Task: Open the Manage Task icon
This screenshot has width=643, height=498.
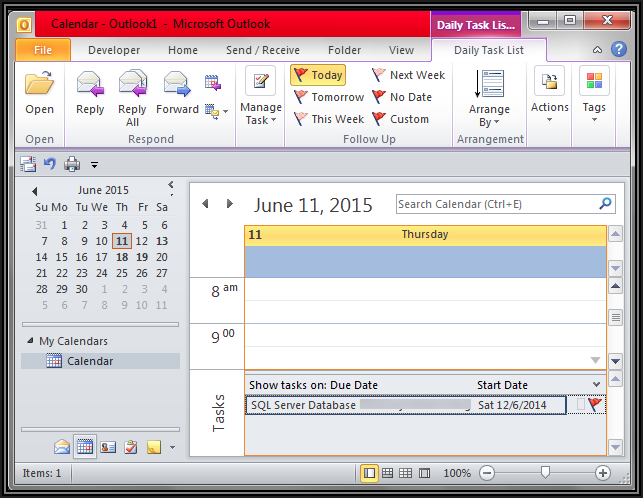Action: [x=261, y=80]
